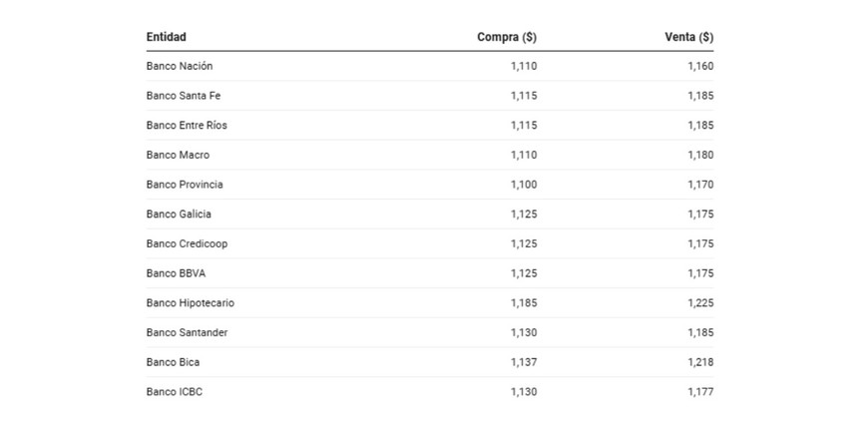Select the Banco ICBC entity label
This screenshot has width=868, height=437.
point(175,391)
